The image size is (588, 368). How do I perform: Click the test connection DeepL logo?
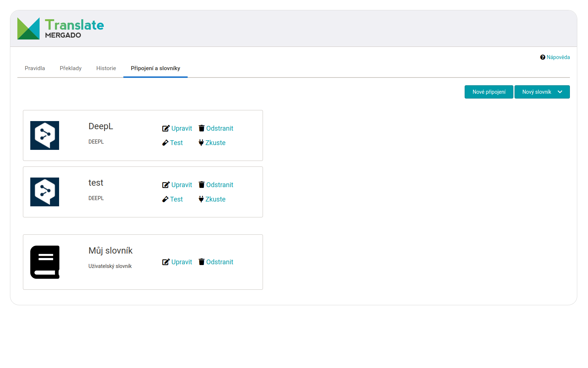(45, 192)
